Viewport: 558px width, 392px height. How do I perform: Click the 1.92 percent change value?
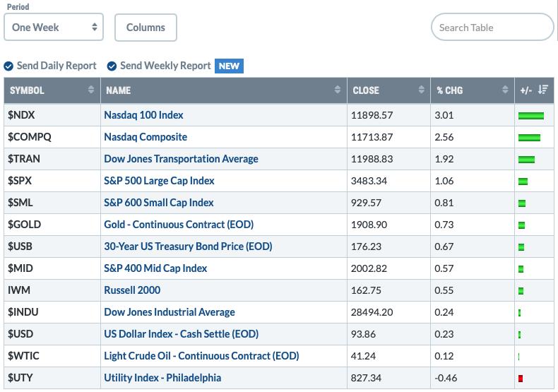pyautogui.click(x=444, y=159)
